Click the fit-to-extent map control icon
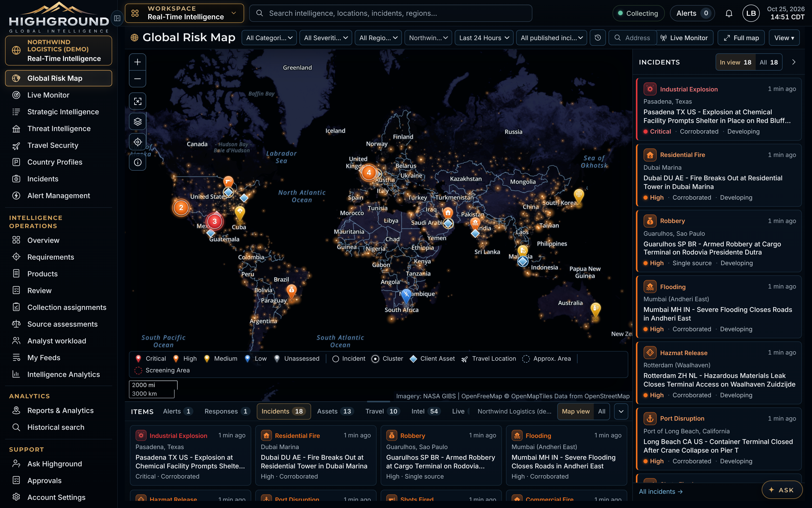 point(138,101)
